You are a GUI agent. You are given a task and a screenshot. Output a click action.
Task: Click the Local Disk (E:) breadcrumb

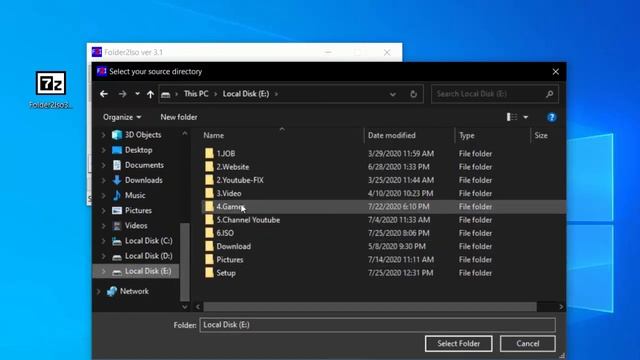point(246,94)
